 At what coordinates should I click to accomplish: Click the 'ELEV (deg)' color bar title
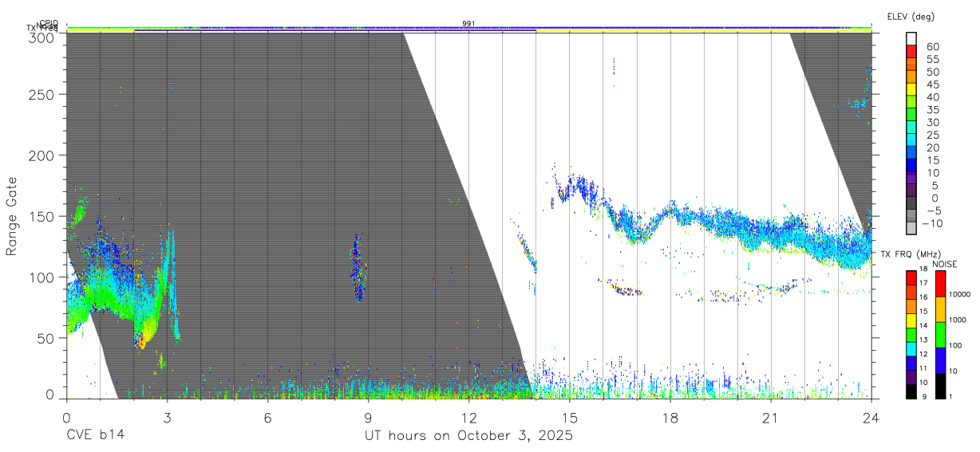tap(911, 16)
